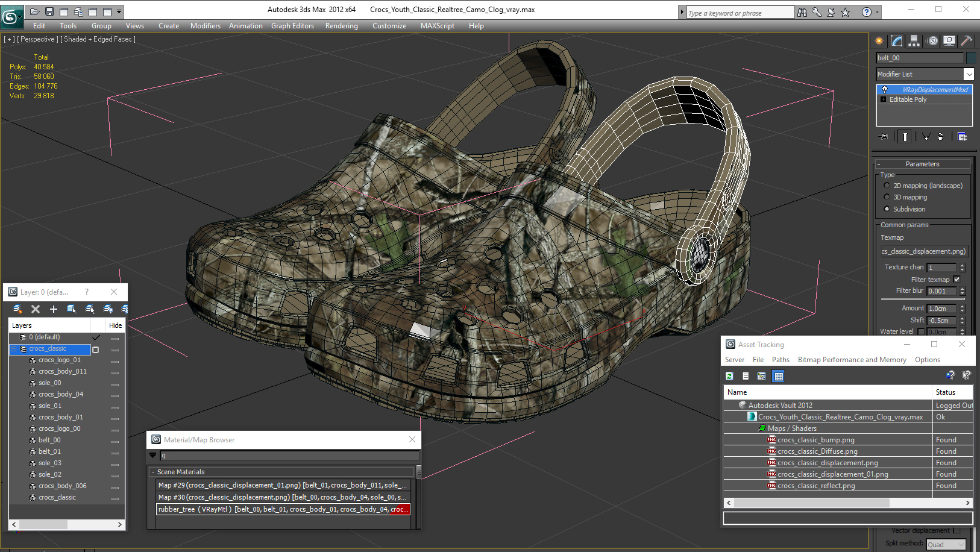Toggle Show End Result icon

coord(905,137)
